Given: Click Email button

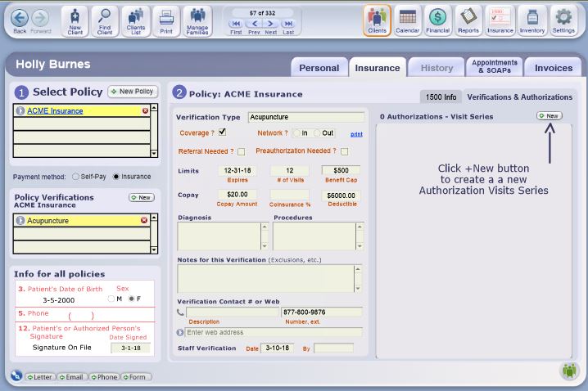Looking at the screenshot, I should pos(71,377).
